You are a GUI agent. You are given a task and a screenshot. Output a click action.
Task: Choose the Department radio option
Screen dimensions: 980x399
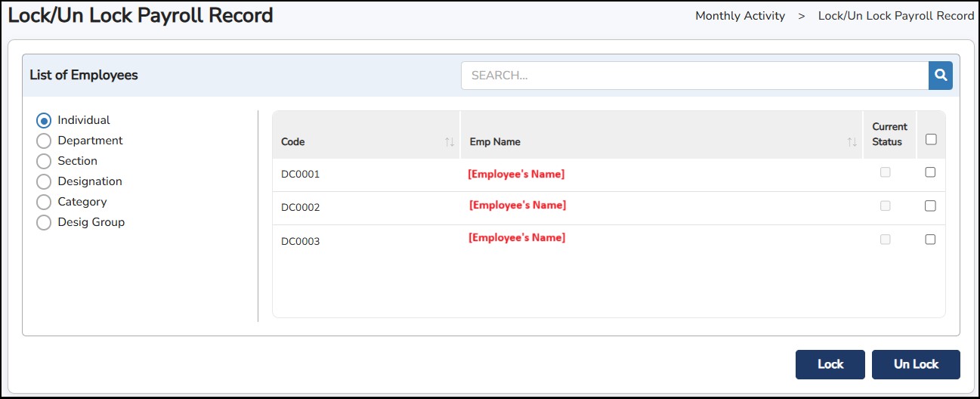tap(44, 141)
